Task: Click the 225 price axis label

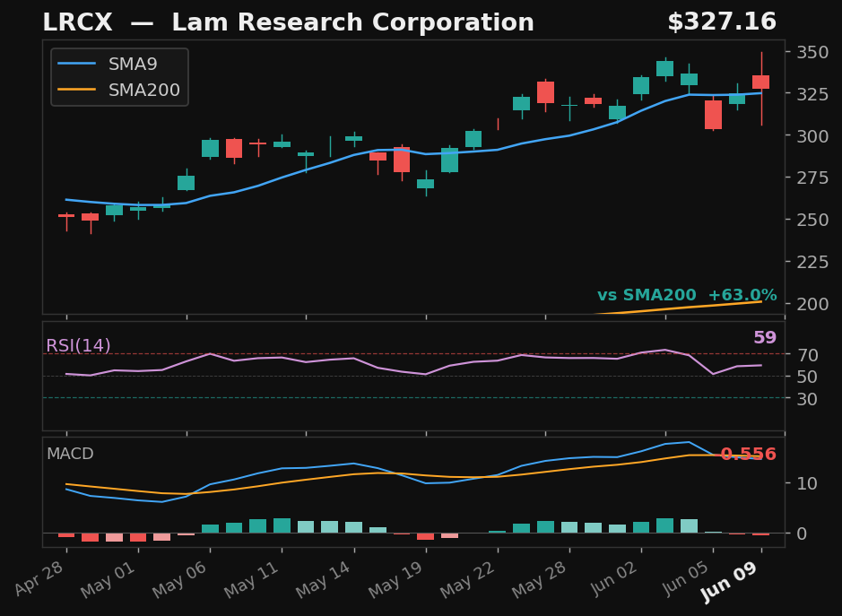Action: tap(812, 262)
